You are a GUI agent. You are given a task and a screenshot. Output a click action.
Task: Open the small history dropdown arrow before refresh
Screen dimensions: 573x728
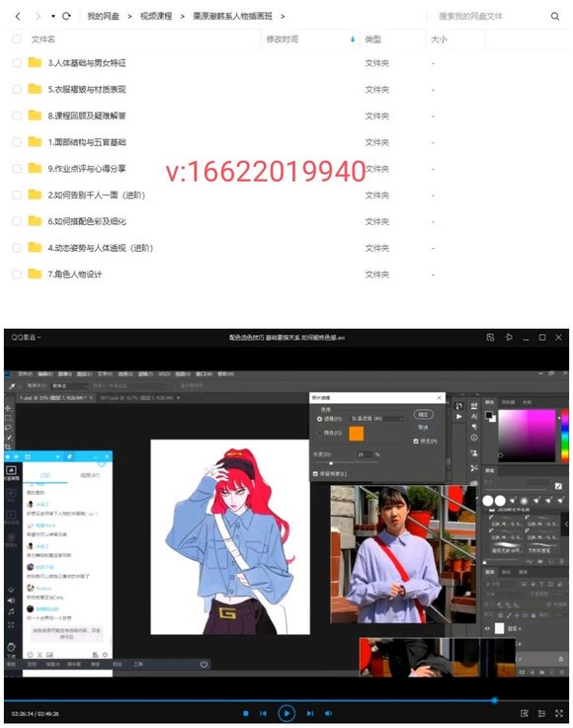53,16
